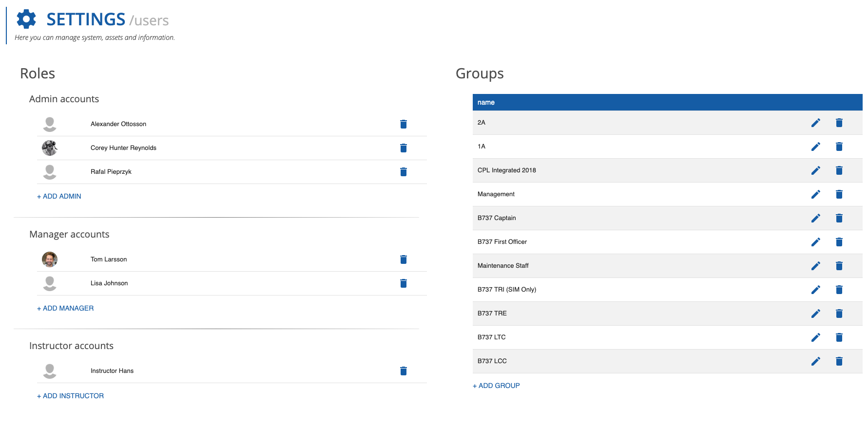Select the name Instructor Hans
This screenshot has width=868, height=425.
tap(112, 371)
